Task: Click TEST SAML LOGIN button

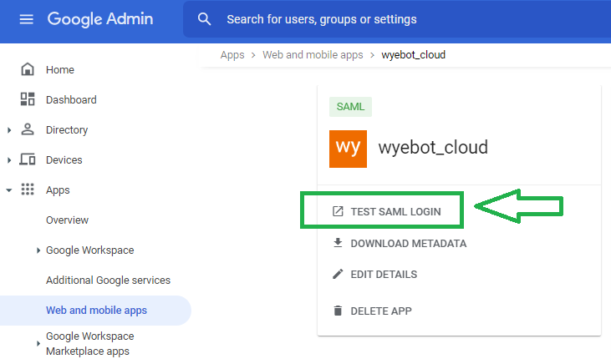Action: (x=395, y=211)
